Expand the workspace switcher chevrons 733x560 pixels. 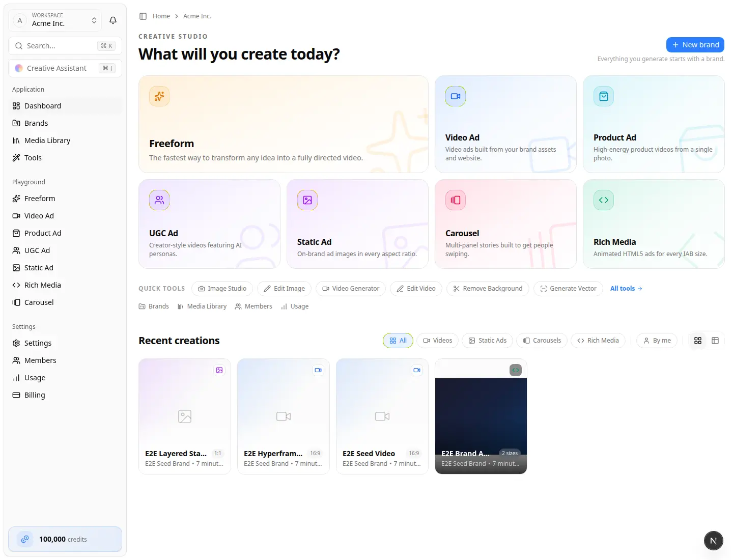point(94,20)
